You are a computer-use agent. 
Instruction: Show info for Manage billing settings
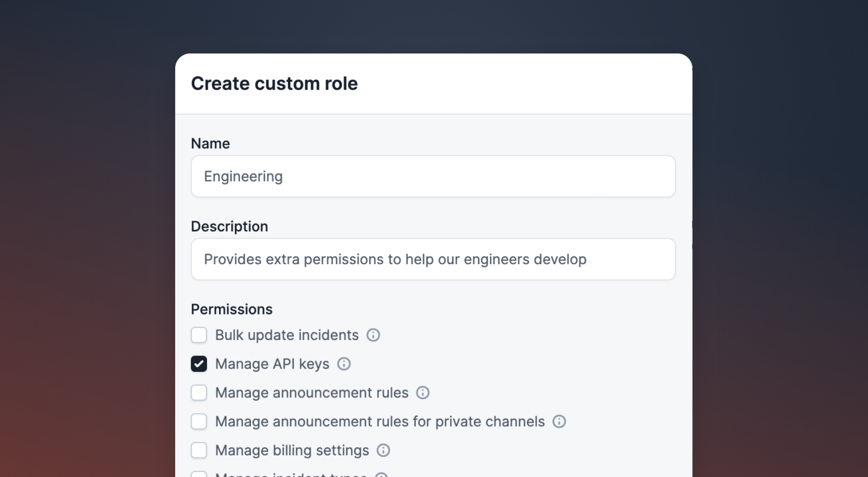pyautogui.click(x=383, y=451)
